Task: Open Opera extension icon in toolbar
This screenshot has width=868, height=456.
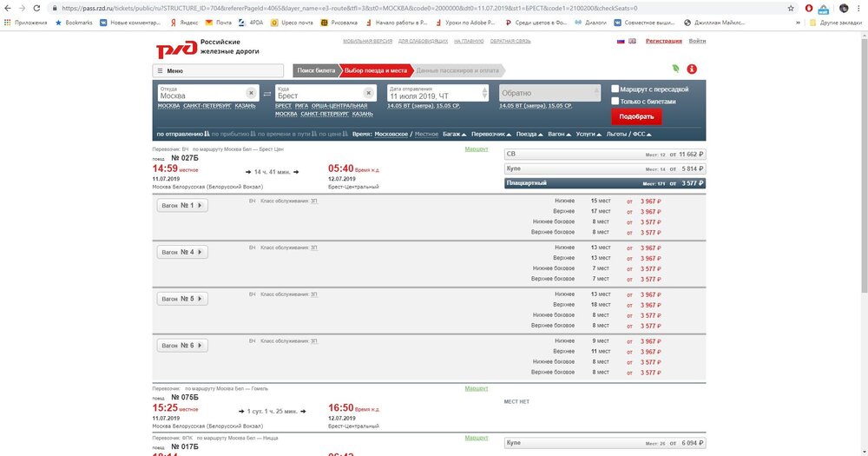Action: click(809, 9)
